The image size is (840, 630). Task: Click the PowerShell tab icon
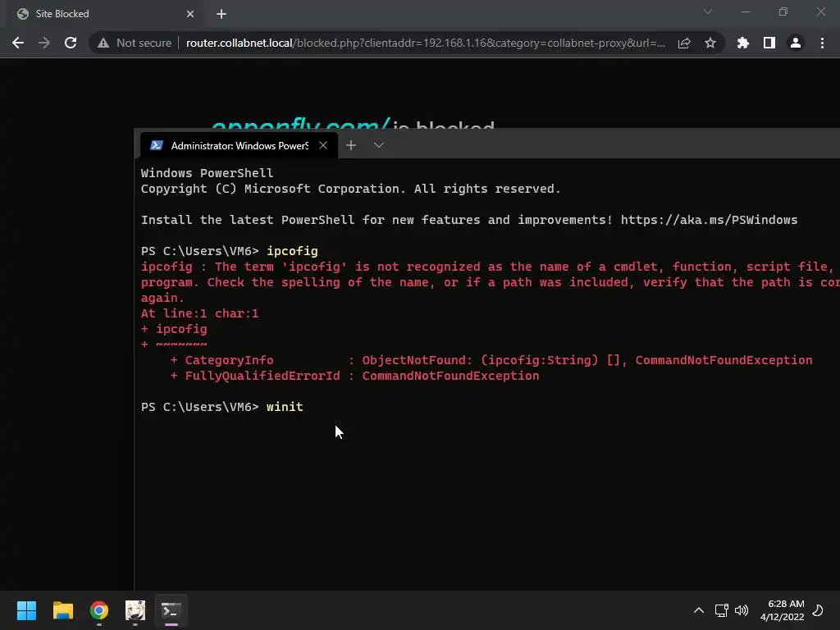[157, 145]
